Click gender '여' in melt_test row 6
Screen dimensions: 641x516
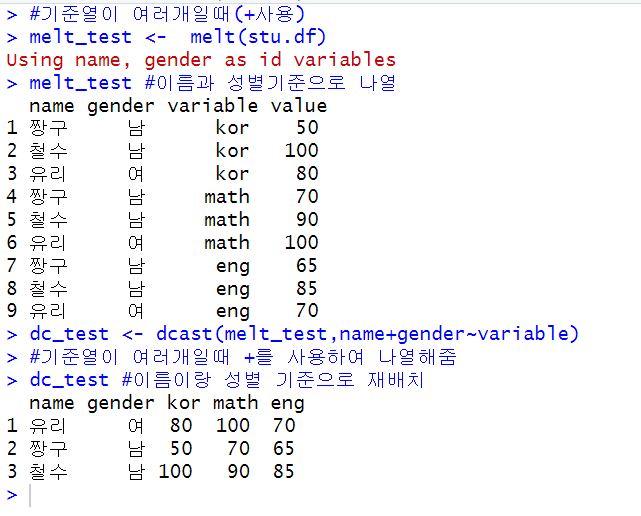(x=136, y=242)
